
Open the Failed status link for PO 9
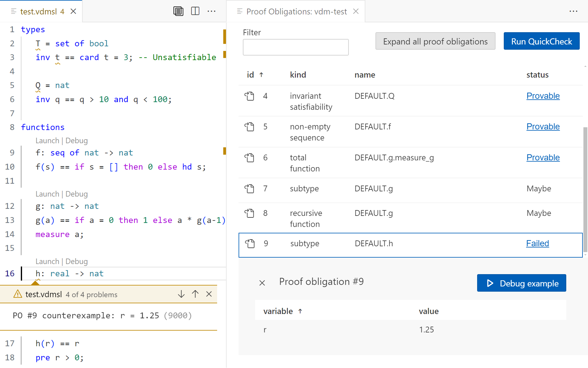click(537, 243)
